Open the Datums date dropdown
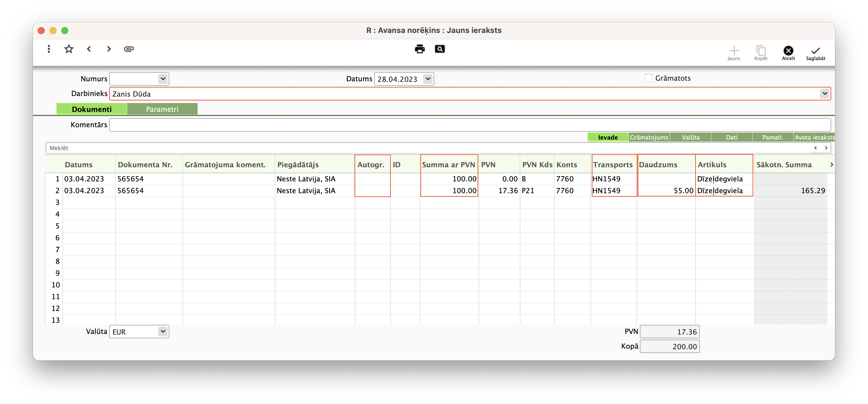The height and width of the screenshot is (404, 868). click(x=428, y=79)
